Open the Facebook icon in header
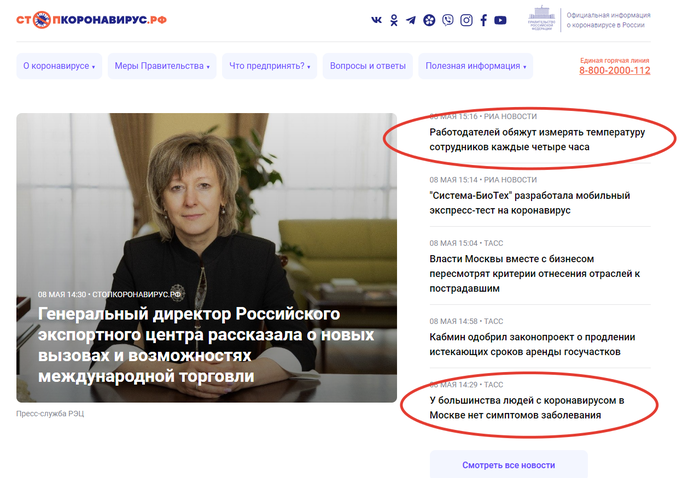700x478 pixels. pos(483,20)
